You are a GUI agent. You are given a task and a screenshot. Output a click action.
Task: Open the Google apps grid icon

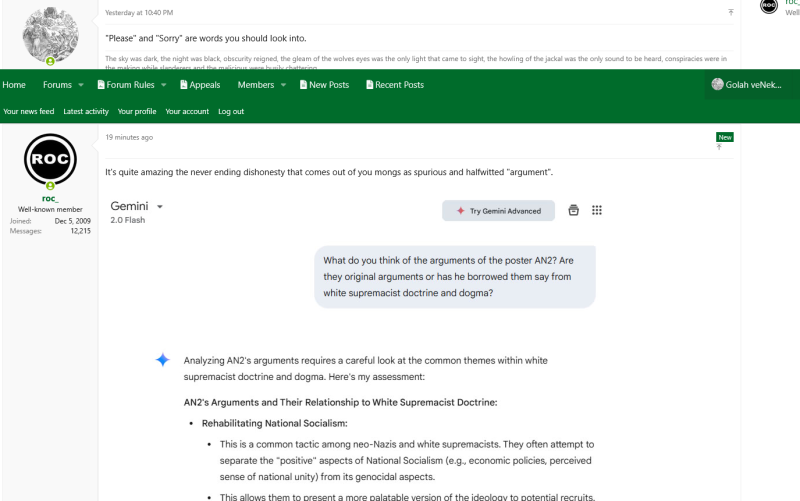pos(597,211)
